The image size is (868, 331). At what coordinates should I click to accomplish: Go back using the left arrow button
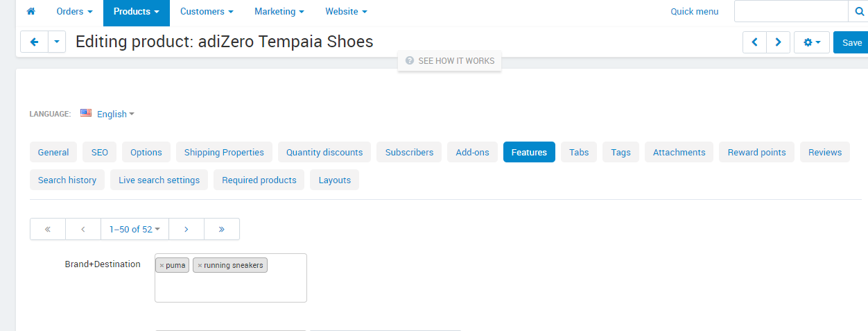pos(34,42)
